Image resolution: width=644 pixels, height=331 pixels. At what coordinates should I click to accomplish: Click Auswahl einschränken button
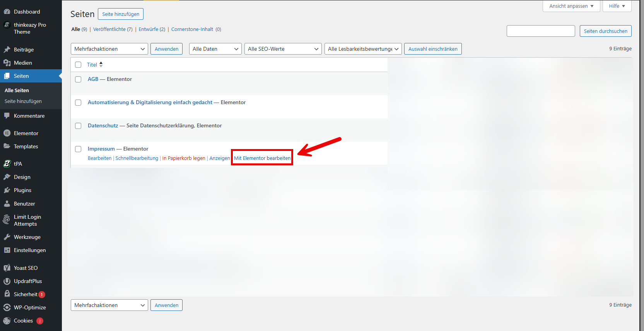433,49
